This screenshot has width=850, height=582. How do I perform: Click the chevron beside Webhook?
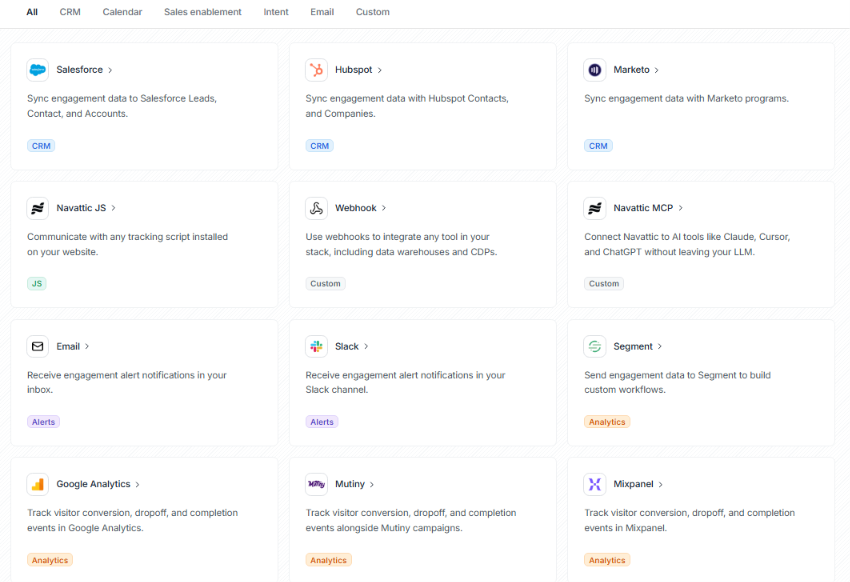point(384,208)
